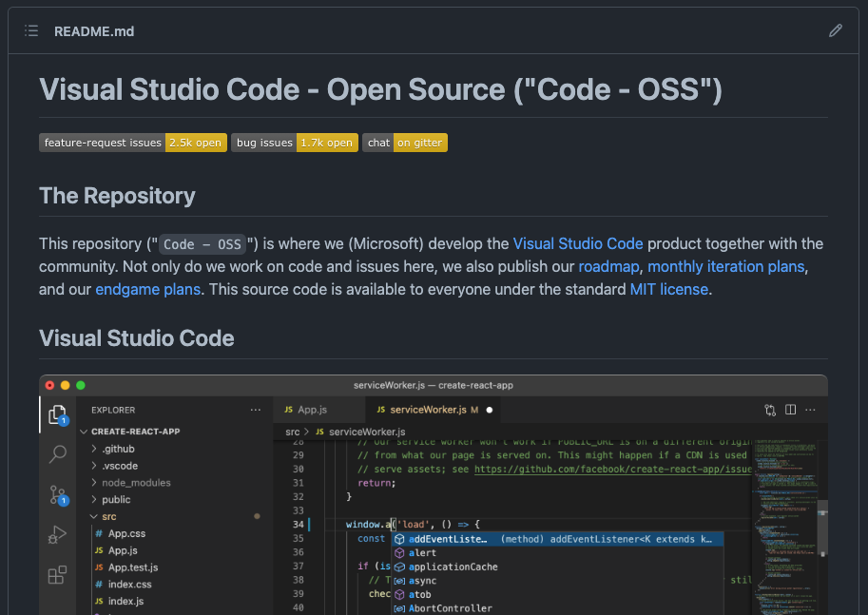Expand the public folder

pyautogui.click(x=116, y=499)
